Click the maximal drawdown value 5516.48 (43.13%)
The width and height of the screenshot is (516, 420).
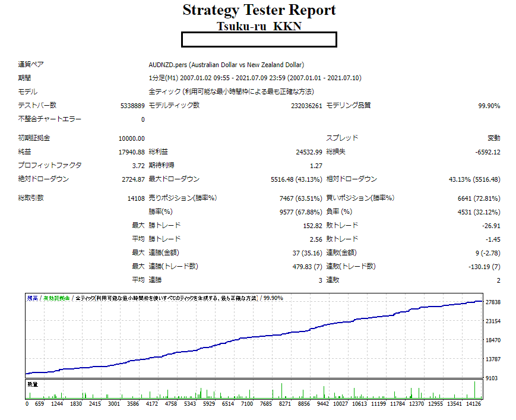[296, 179]
